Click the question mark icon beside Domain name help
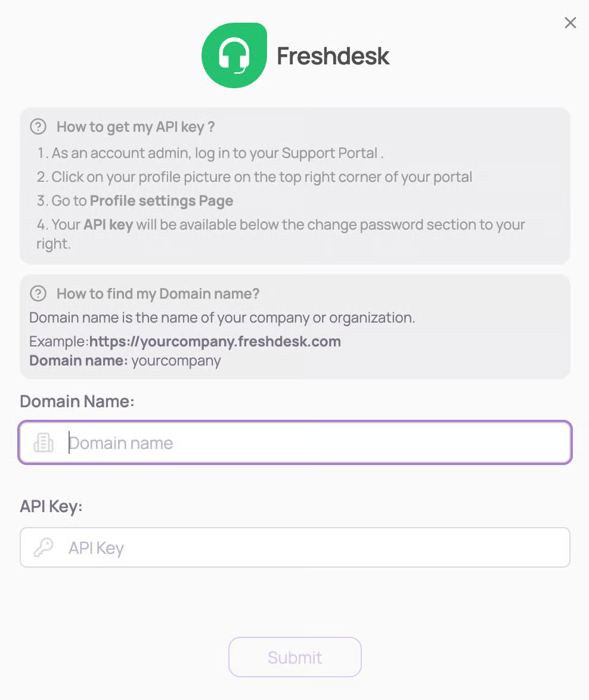The height and width of the screenshot is (700, 589). [38, 293]
